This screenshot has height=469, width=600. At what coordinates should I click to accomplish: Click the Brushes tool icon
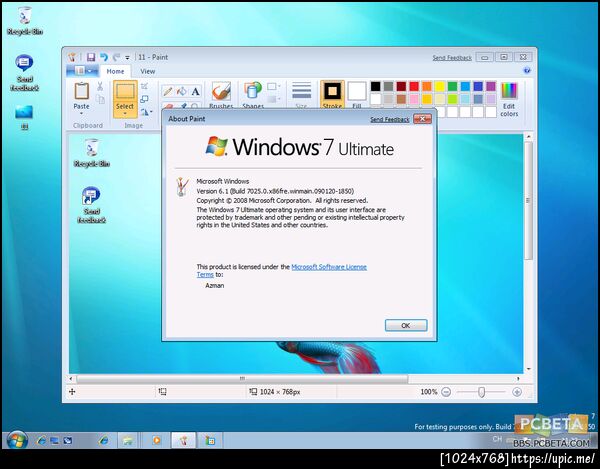tap(221, 91)
